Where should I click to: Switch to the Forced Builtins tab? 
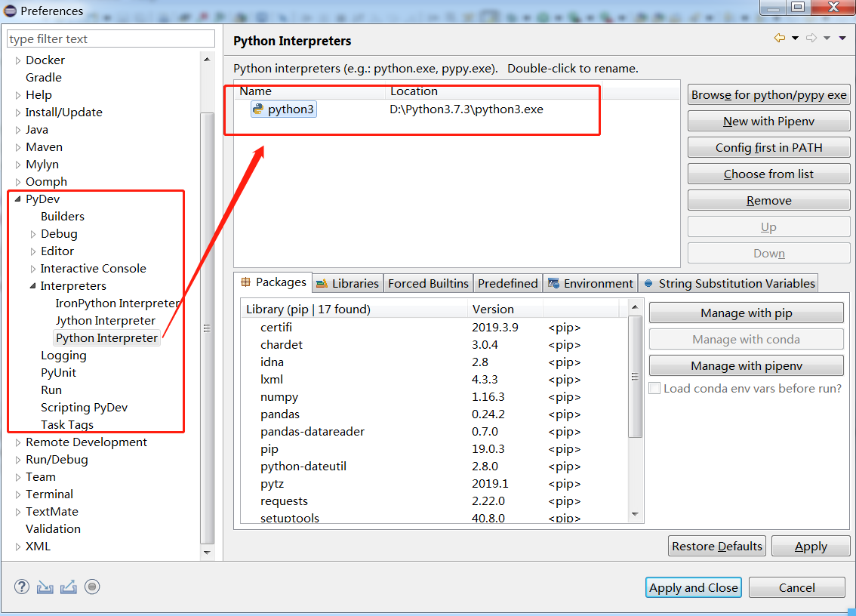click(428, 282)
